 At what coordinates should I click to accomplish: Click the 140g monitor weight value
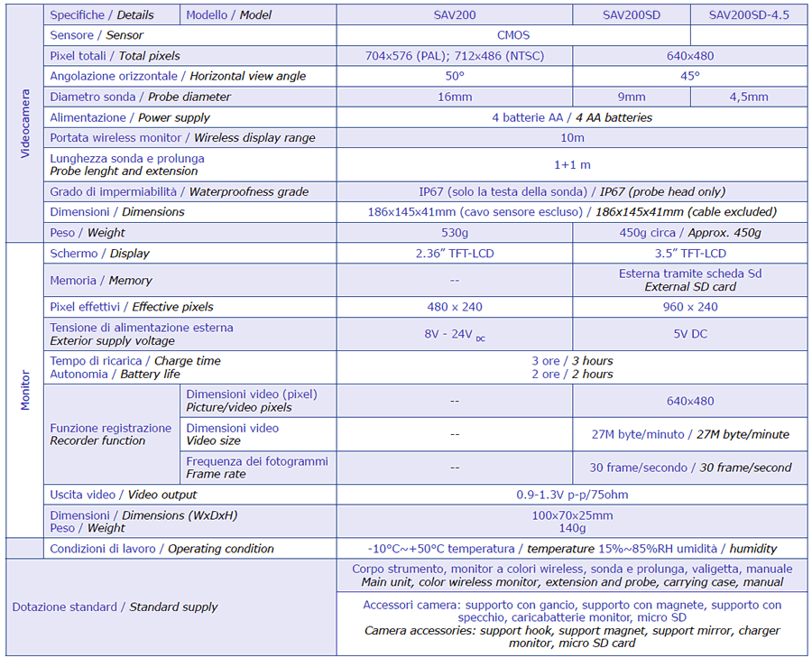572,528
